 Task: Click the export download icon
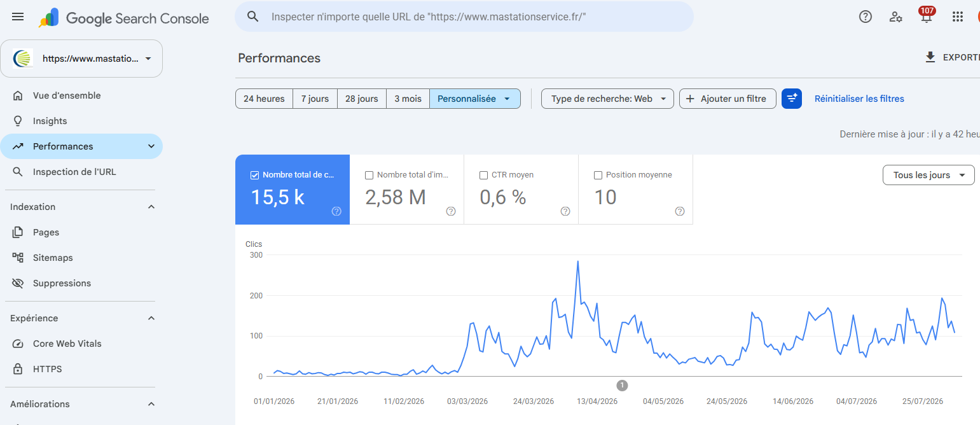930,57
